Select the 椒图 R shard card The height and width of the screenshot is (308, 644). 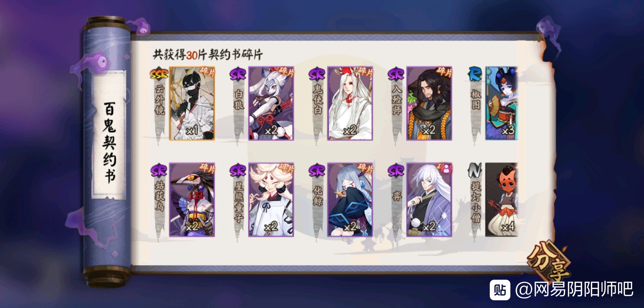[501, 104]
